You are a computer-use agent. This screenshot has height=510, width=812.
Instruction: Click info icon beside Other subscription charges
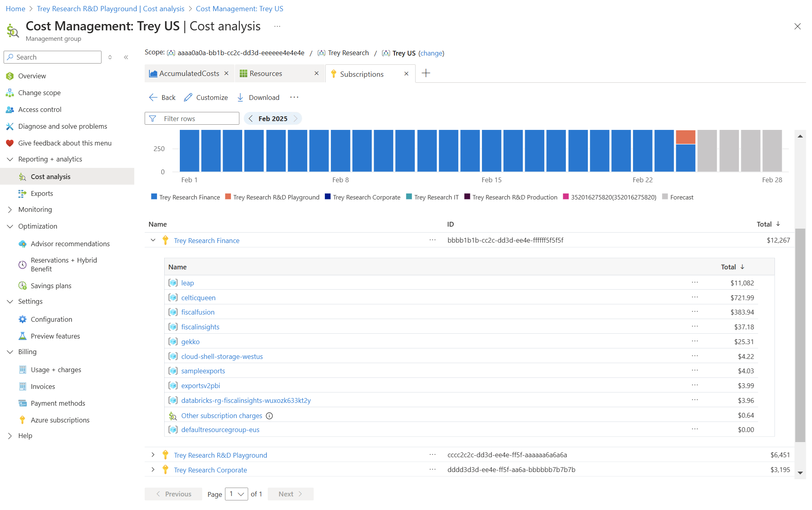270,416
